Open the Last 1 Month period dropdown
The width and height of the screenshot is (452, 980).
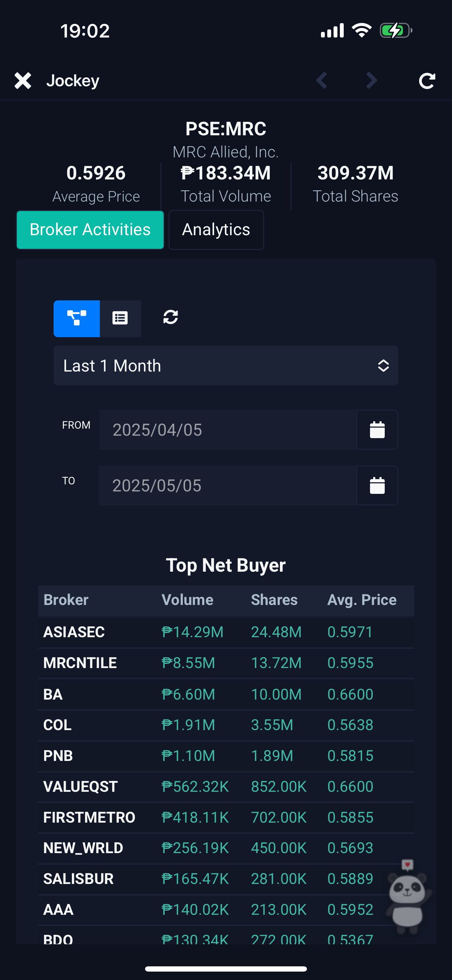pos(226,366)
